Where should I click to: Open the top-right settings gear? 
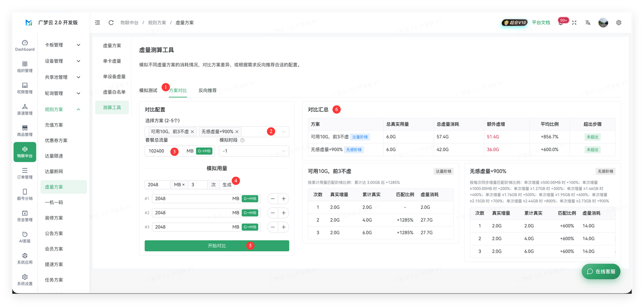click(x=619, y=23)
